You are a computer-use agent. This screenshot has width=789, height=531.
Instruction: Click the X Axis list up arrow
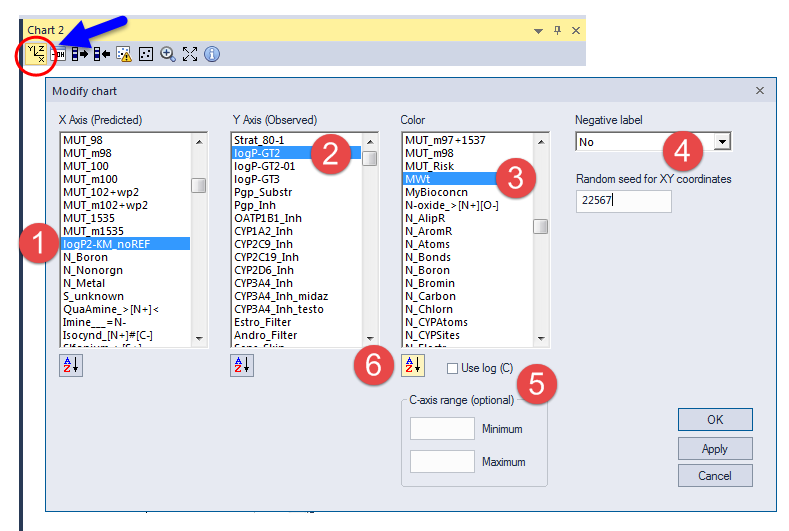coord(199,142)
